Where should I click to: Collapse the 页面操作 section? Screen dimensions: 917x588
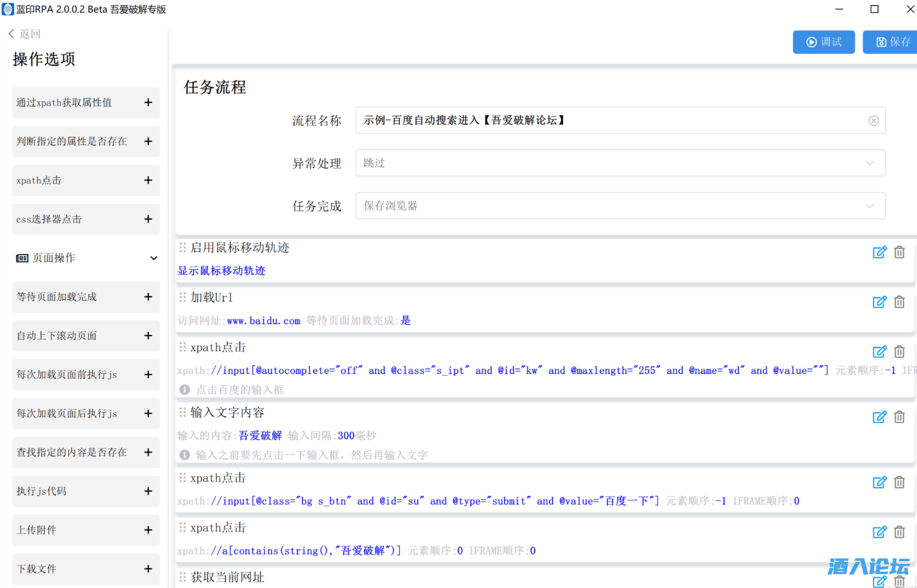click(x=153, y=258)
